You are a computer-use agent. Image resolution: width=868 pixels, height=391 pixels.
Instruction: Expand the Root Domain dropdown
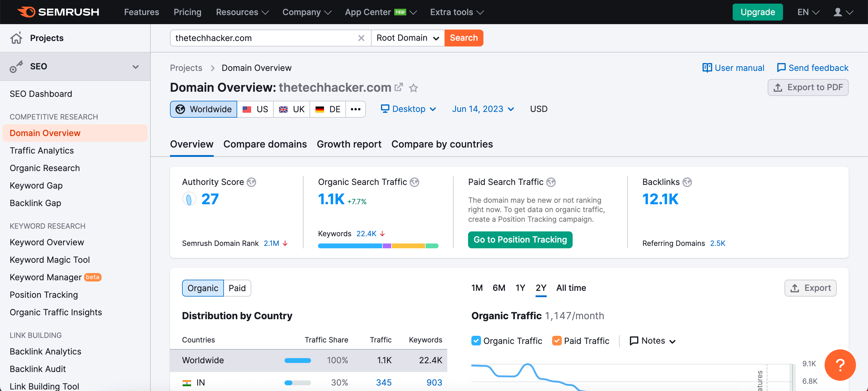[407, 38]
